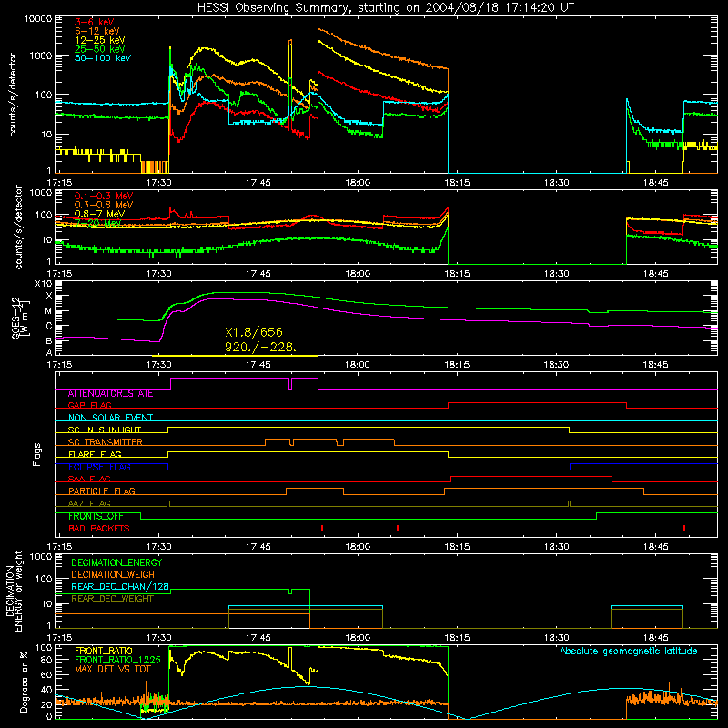Image resolution: width=728 pixels, height=728 pixels.
Task: Click the 0.1-0.3 MeV legend label
Action: [x=104, y=197]
